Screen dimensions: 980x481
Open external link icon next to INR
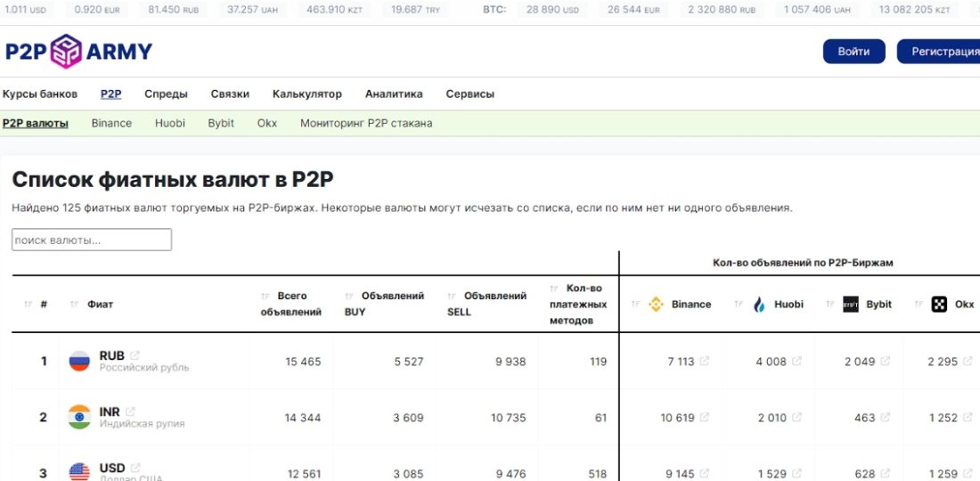130,412
